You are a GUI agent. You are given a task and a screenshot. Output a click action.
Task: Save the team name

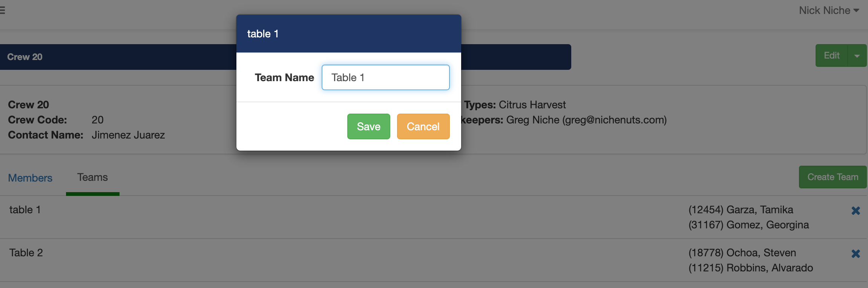(368, 126)
